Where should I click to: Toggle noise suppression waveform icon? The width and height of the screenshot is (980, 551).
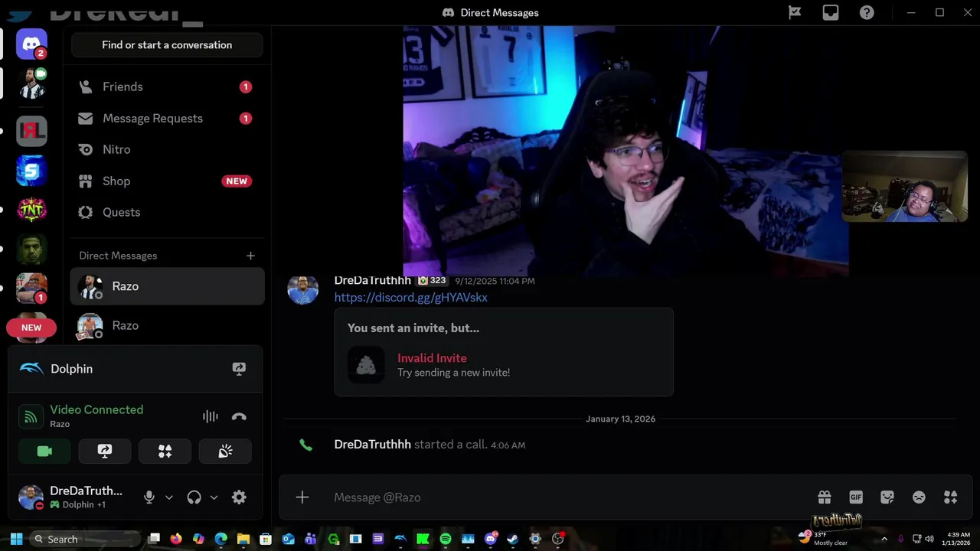point(211,416)
